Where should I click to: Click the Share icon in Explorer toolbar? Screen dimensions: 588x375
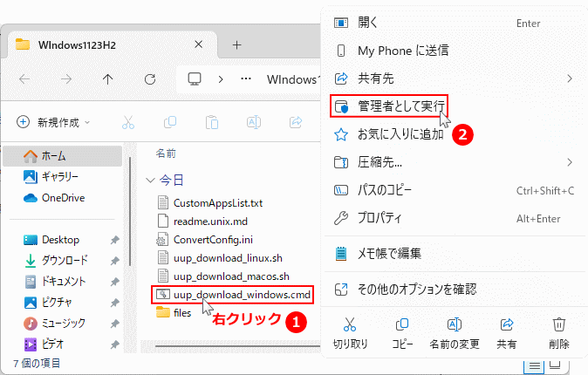pyautogui.click(x=296, y=122)
